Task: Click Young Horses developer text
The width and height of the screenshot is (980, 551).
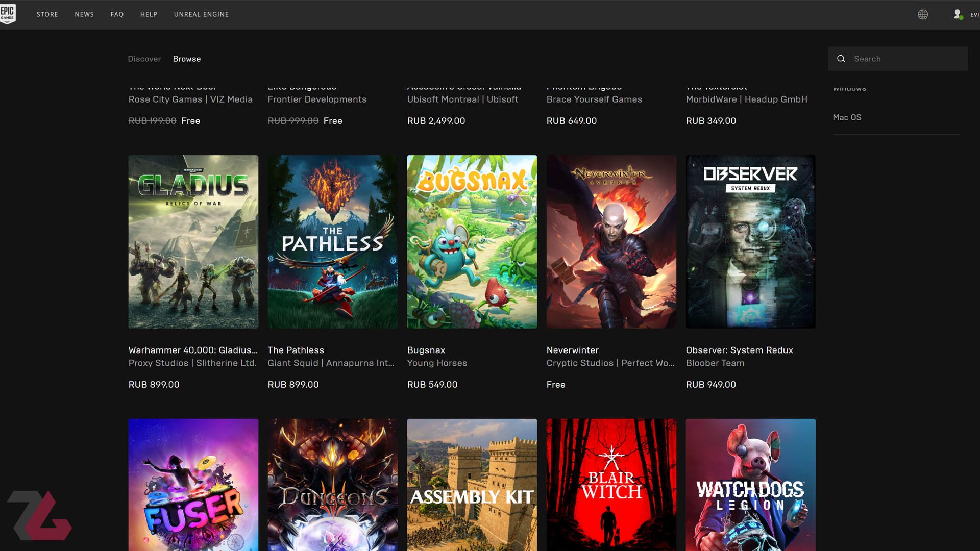Action: [437, 363]
